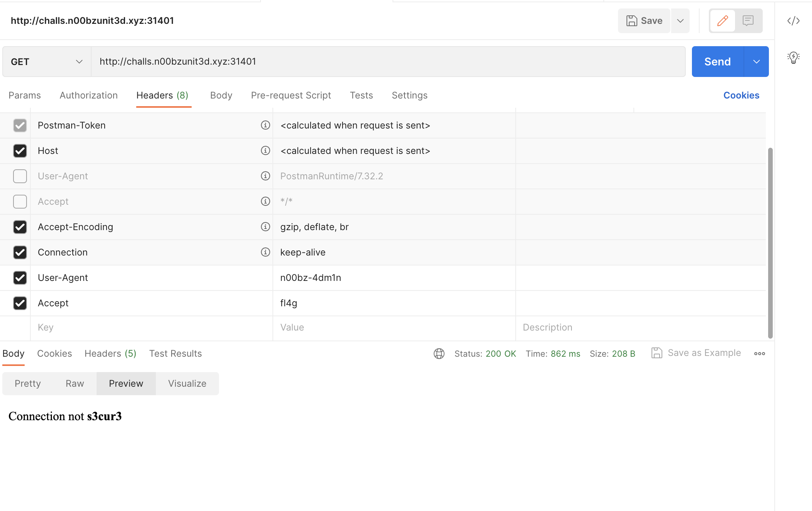
Task: Select the URL input field
Action: click(x=388, y=61)
